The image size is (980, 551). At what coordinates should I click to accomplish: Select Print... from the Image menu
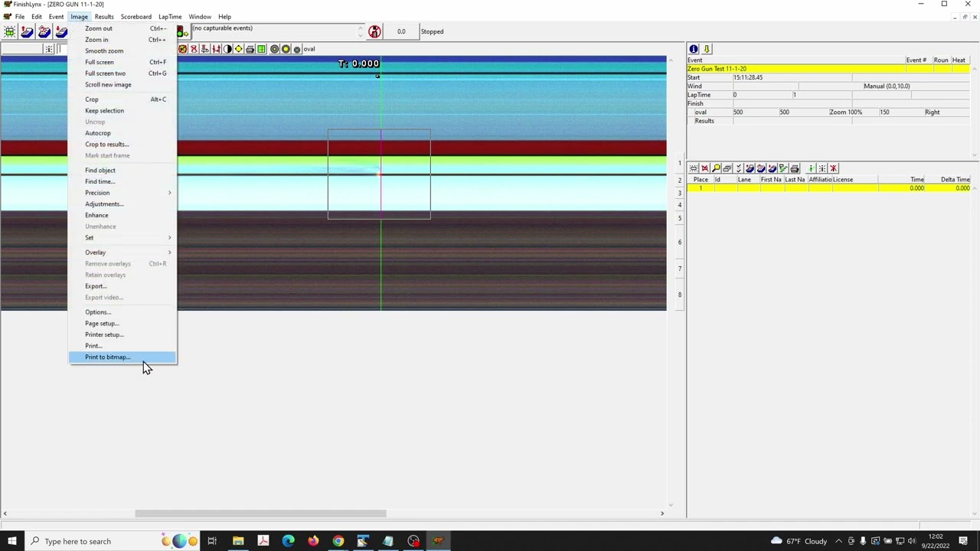coord(122,346)
